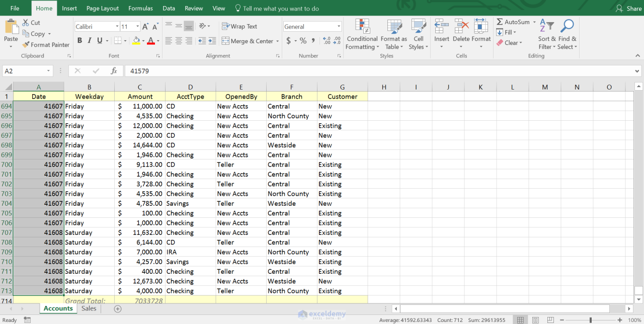Open the Sales sheet tab
Image resolution: width=644 pixels, height=324 pixels.
89,308
